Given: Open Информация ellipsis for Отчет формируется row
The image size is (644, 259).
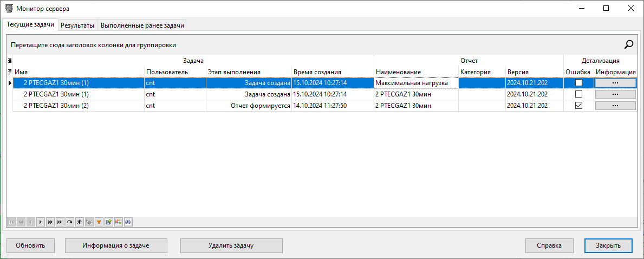Looking at the screenshot, I should (x=615, y=106).
